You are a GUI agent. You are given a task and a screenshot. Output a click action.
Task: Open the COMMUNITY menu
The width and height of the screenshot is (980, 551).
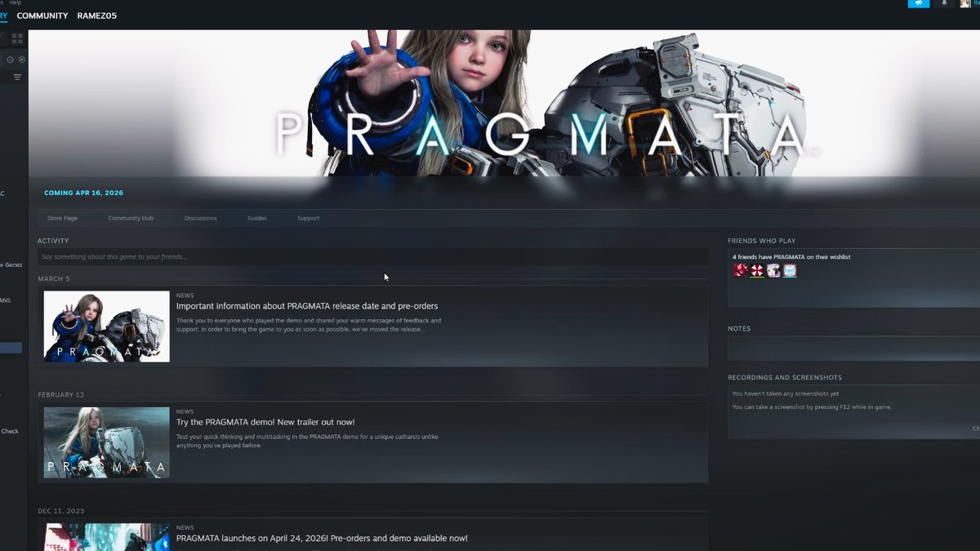pyautogui.click(x=42, y=16)
